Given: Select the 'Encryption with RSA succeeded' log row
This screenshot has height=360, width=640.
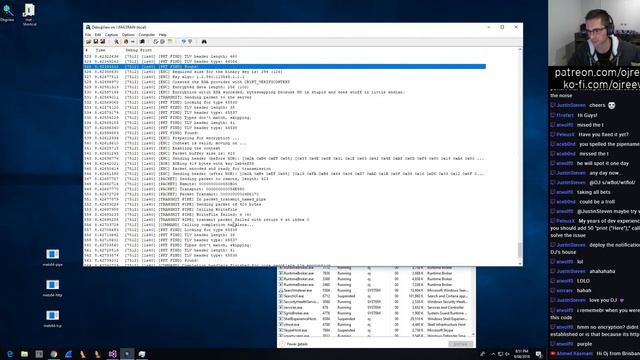Looking at the screenshot, I should [285, 92].
